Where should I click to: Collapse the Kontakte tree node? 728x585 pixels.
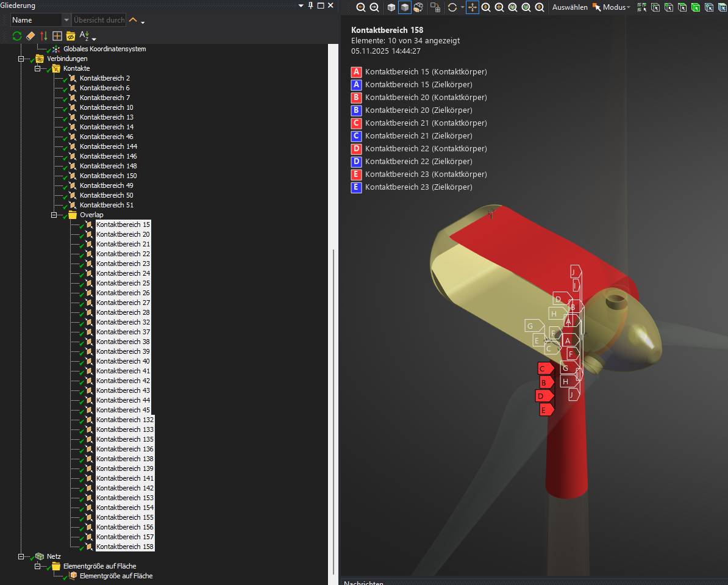[x=38, y=68]
